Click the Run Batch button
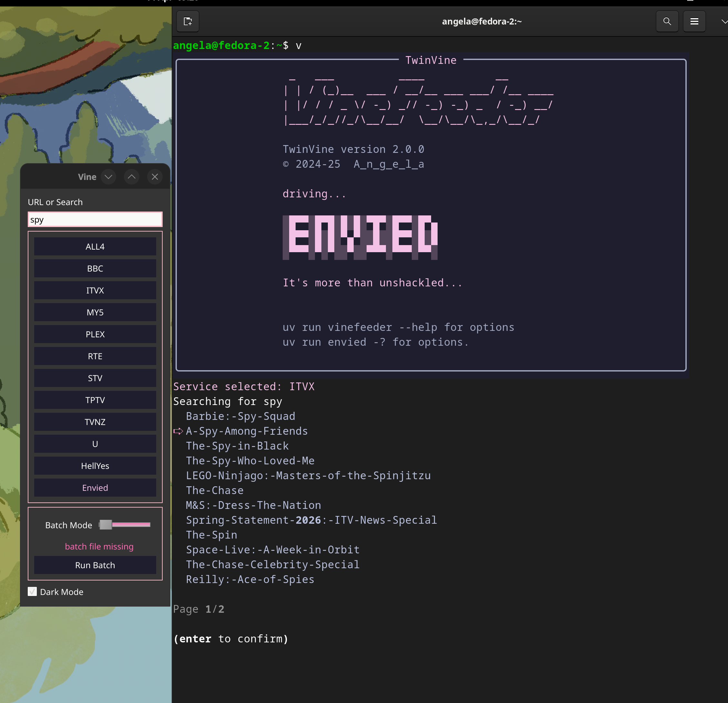 coord(95,565)
